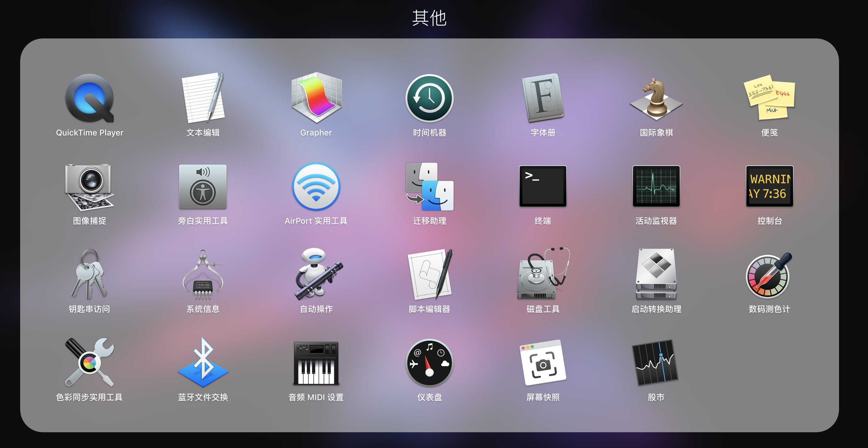868x448 pixels.
Task: Open 字体册 Font Book
Action: [542, 98]
